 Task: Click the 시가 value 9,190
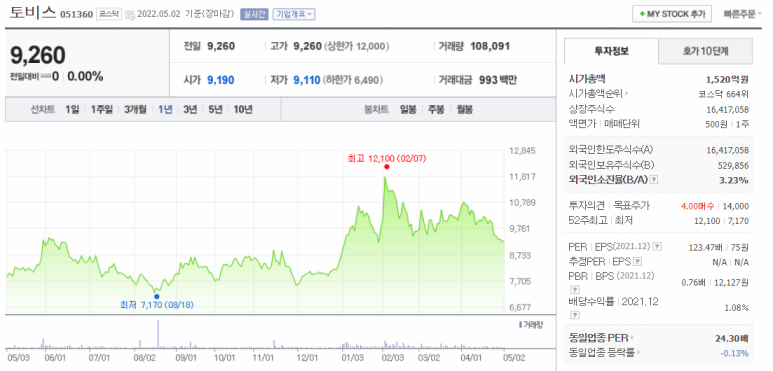point(221,80)
